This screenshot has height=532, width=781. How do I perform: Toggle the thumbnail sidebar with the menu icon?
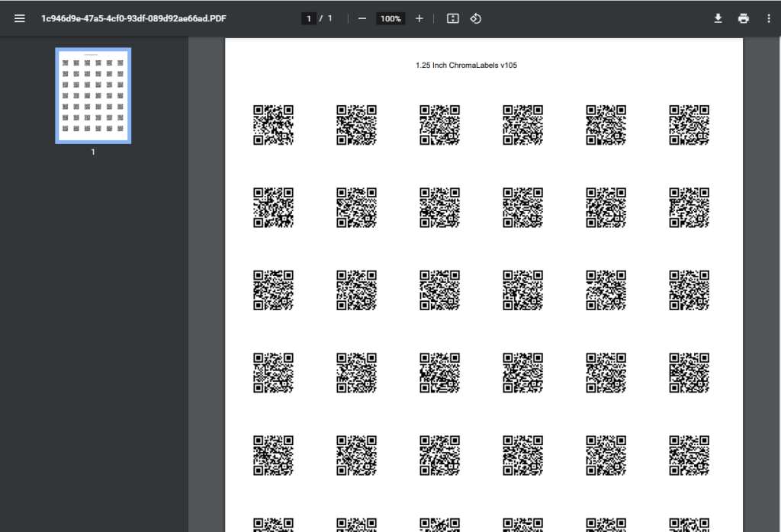pyautogui.click(x=19, y=18)
